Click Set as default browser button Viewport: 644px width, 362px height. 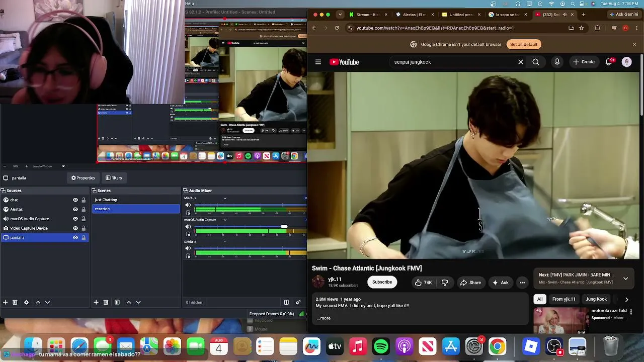pyautogui.click(x=524, y=44)
